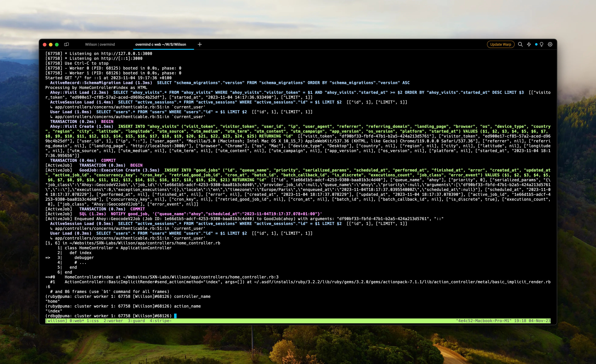Open a new tab with plus icon

200,44
